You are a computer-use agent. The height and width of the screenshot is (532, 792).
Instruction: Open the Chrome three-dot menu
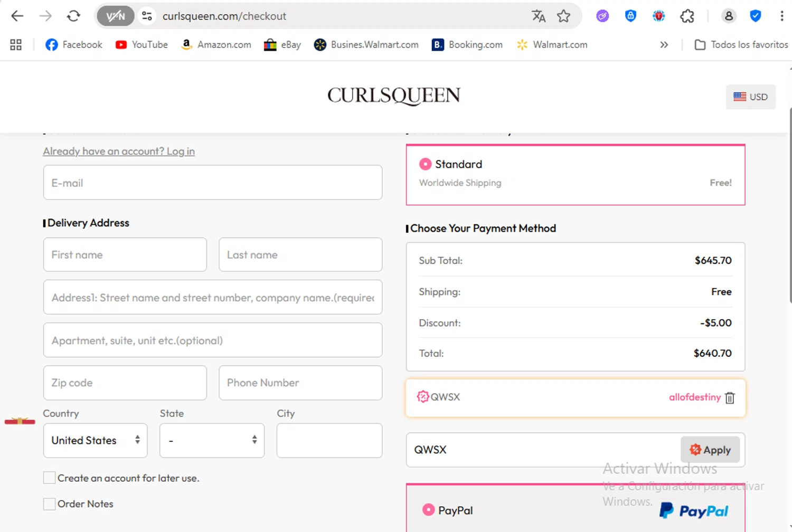781,16
